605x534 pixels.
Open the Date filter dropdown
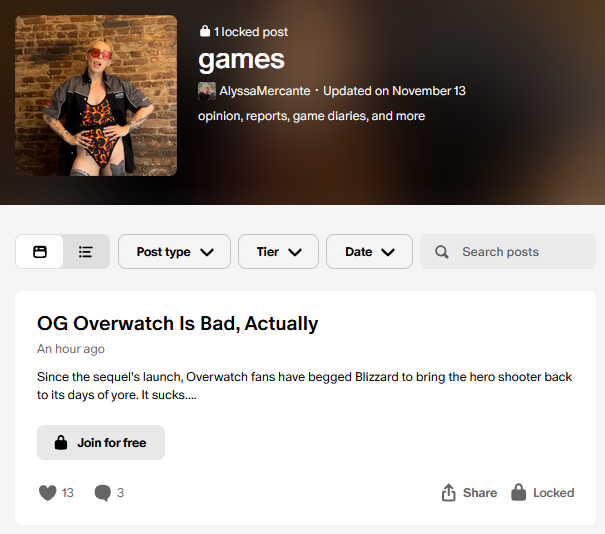[369, 252]
